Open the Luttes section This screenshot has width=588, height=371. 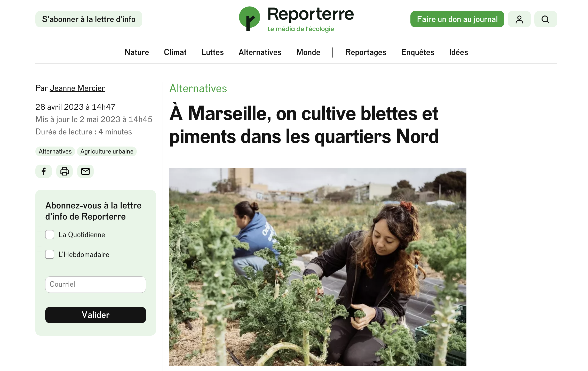tap(212, 52)
